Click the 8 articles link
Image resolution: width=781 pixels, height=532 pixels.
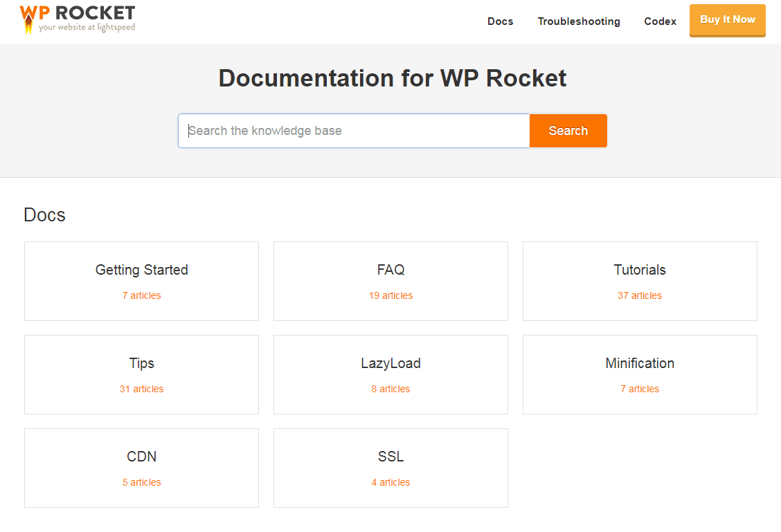(x=390, y=389)
